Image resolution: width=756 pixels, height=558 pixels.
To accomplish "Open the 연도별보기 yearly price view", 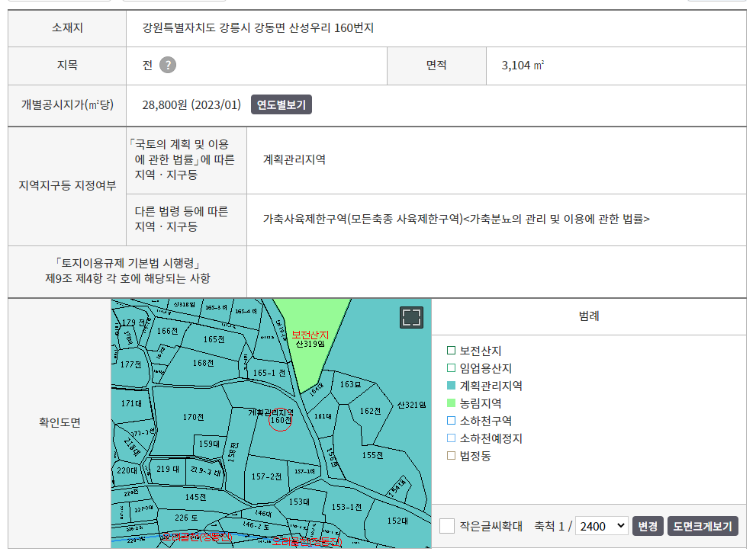I will 281,104.
